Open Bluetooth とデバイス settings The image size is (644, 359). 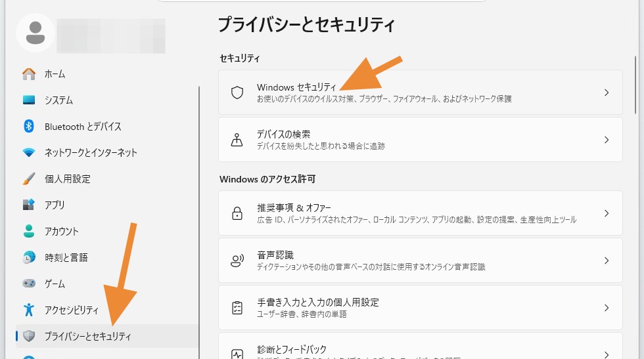coord(106,127)
